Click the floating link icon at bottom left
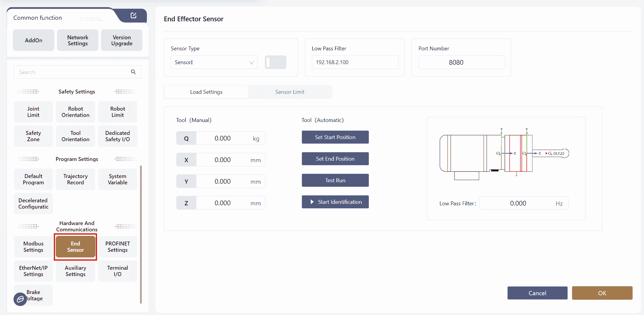 click(20, 299)
